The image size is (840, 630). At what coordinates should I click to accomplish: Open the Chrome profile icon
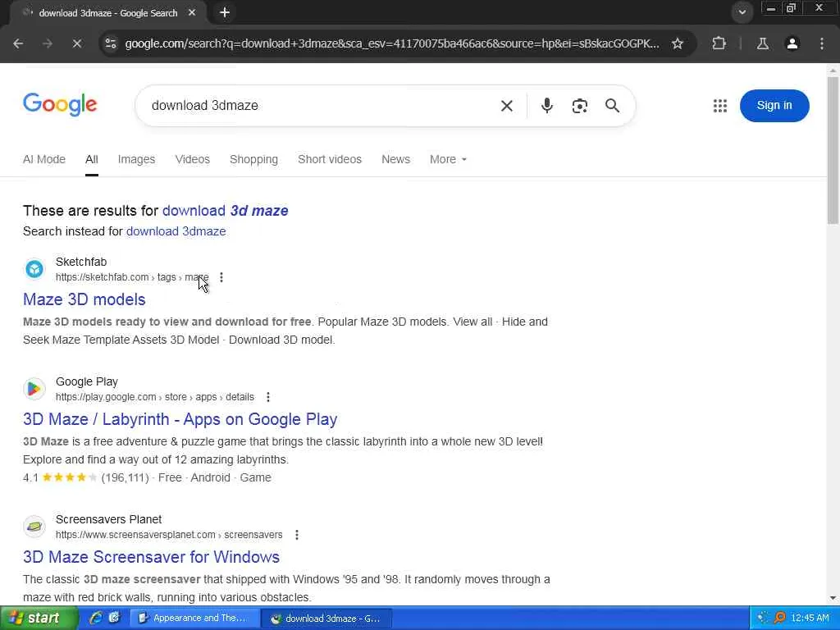[x=792, y=43]
